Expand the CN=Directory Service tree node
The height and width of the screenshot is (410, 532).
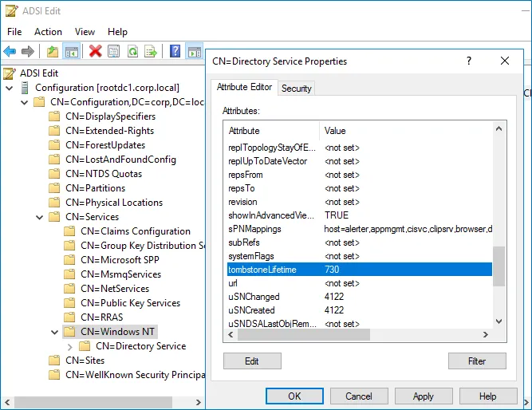tap(70, 346)
